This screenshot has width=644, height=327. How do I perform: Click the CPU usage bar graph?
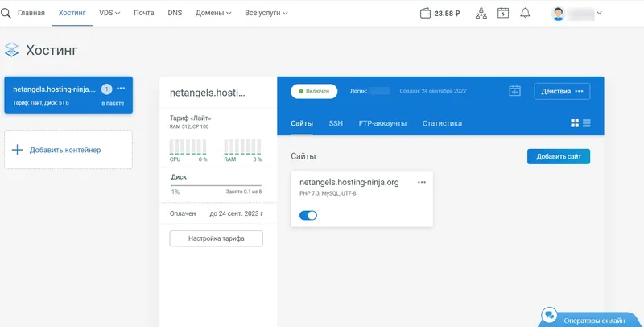tap(188, 147)
